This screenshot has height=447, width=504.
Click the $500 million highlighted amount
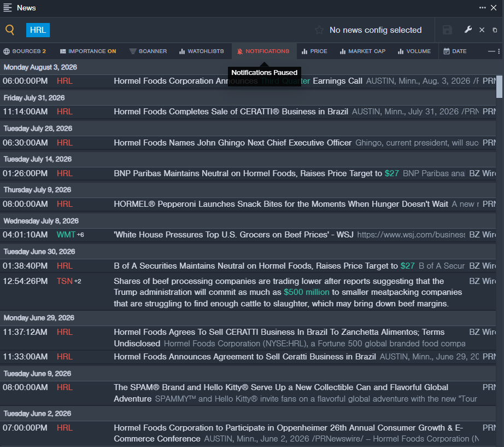click(306, 292)
